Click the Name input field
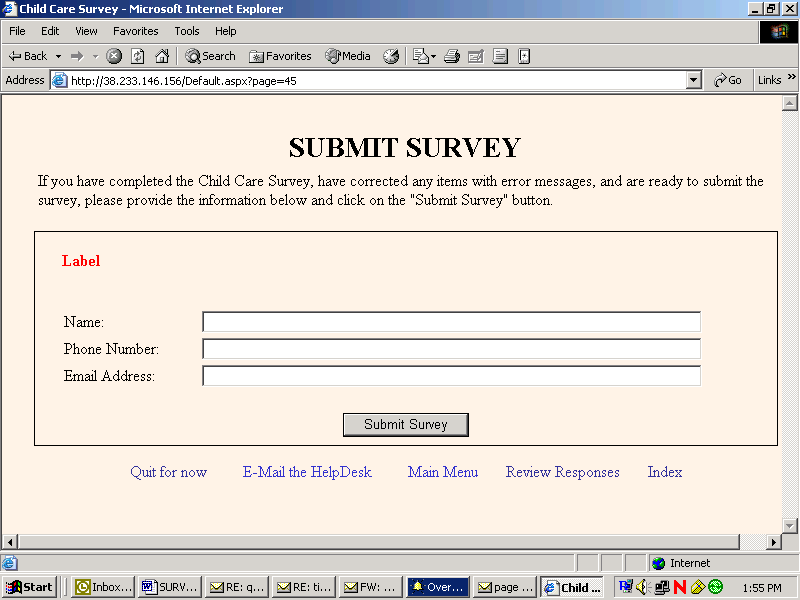This screenshot has width=800, height=600. [452, 322]
